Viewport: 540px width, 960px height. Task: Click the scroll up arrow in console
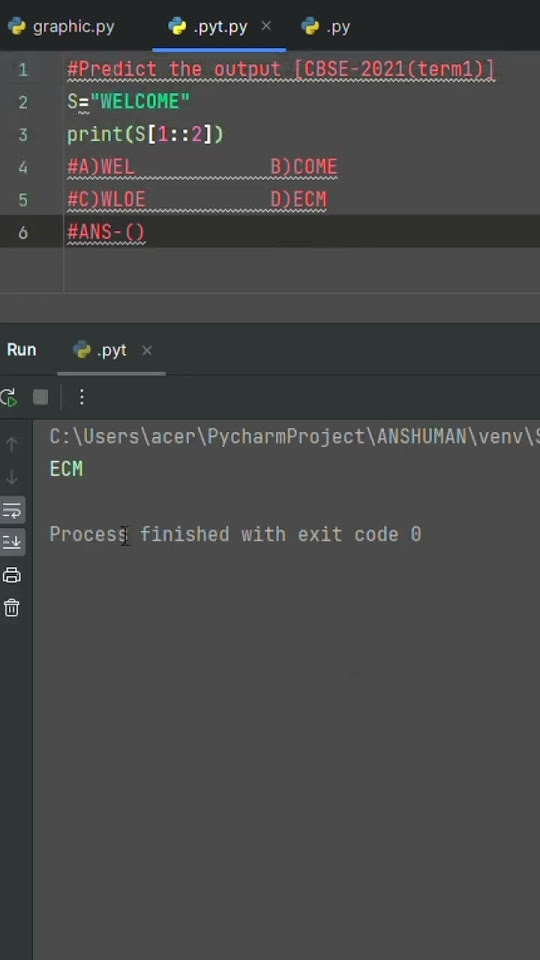[12, 444]
